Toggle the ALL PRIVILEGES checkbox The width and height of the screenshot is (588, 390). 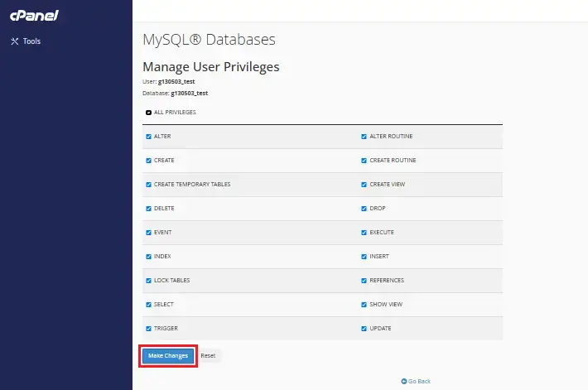148,113
